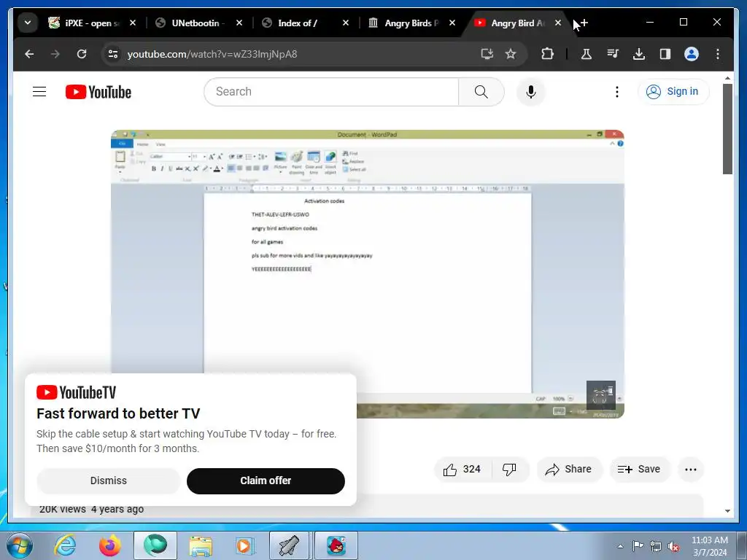Open Angry Birds from the taskbar
Image resolution: width=747 pixels, height=560 pixels.
pyautogui.click(x=336, y=545)
